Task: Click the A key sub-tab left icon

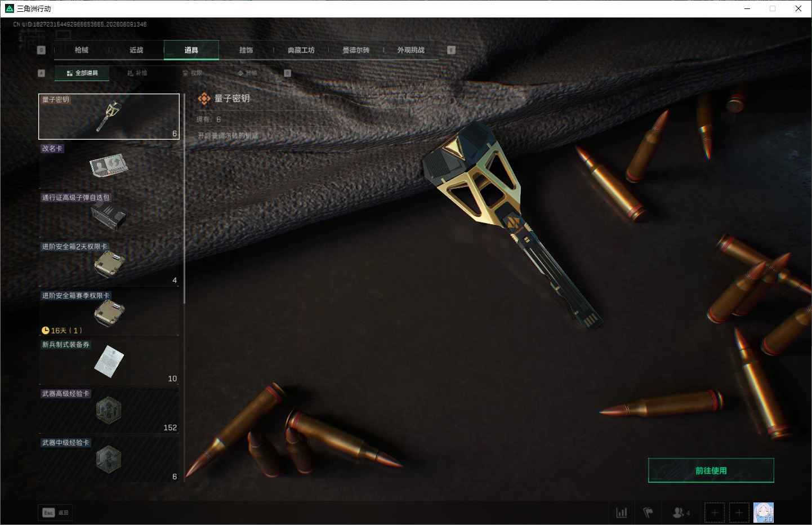Action: pos(41,73)
